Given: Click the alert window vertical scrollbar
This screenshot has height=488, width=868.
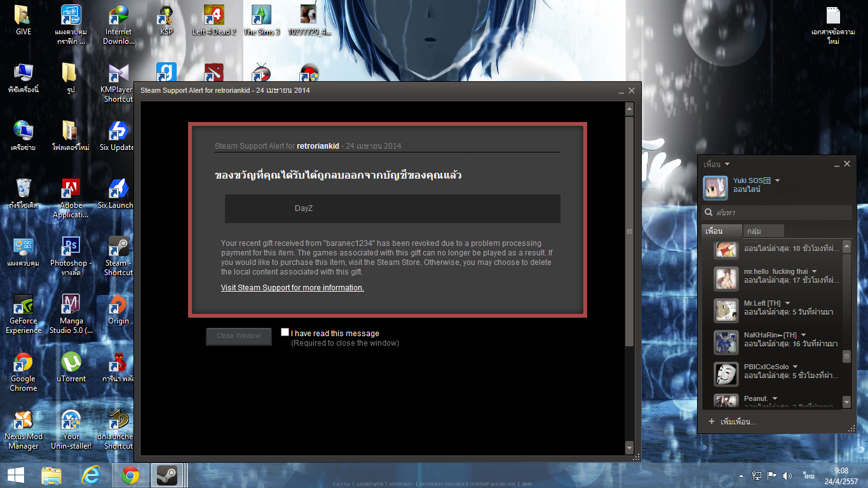Looking at the screenshot, I should [629, 231].
